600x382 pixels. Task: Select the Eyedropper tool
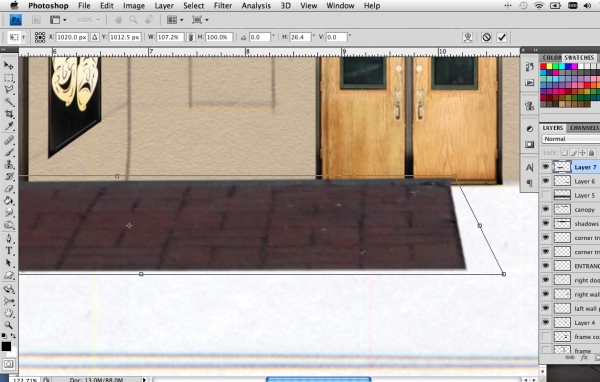[8, 126]
